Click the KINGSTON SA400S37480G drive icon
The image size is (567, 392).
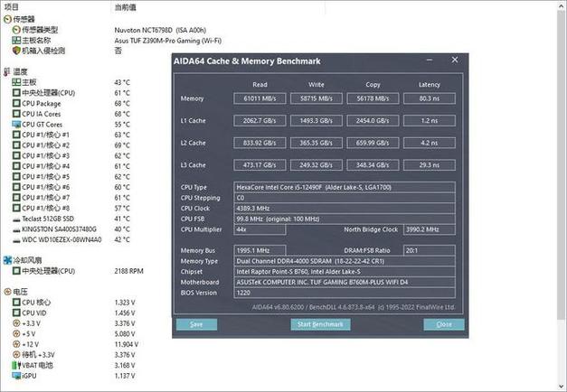[16, 229]
